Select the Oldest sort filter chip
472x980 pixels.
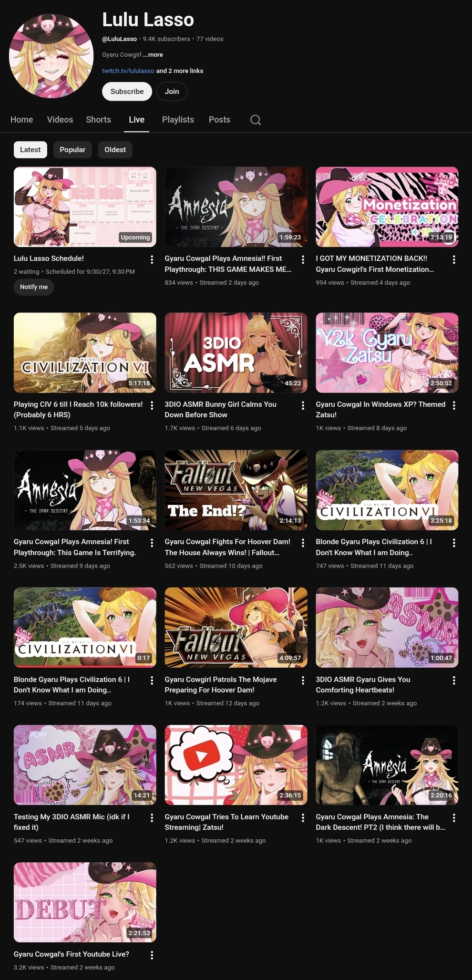pyautogui.click(x=115, y=150)
